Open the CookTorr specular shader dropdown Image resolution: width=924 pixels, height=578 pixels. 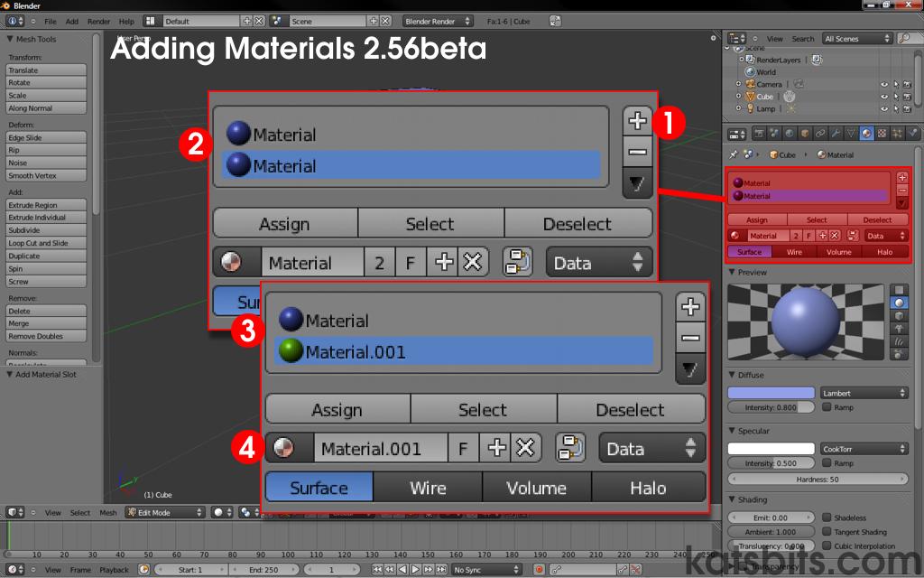coord(864,449)
